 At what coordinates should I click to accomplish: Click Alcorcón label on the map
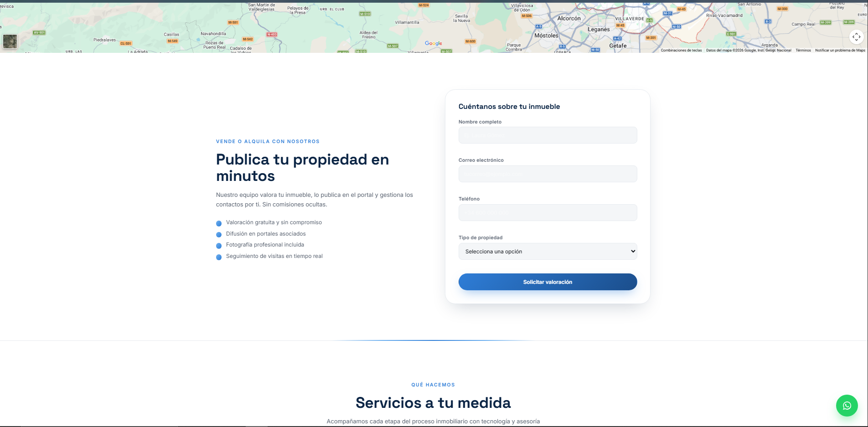(x=569, y=19)
